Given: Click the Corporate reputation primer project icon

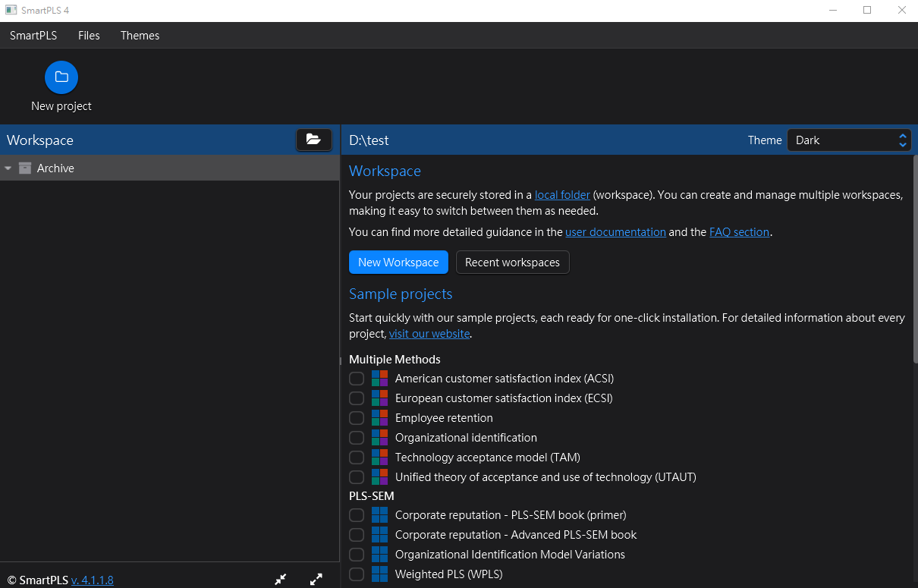Looking at the screenshot, I should [380, 515].
